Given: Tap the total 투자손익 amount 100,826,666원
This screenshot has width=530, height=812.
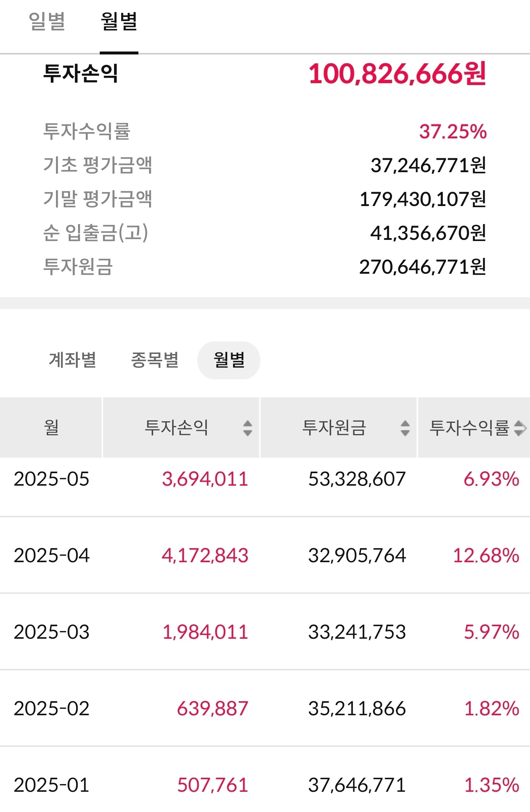Looking at the screenshot, I should click(x=397, y=74).
